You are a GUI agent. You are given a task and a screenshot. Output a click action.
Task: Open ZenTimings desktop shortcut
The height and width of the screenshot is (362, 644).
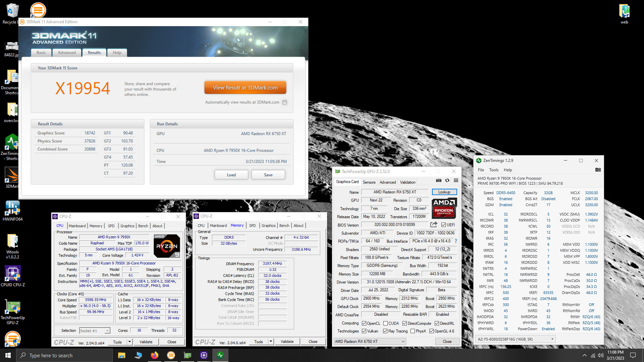pyautogui.click(x=12, y=147)
